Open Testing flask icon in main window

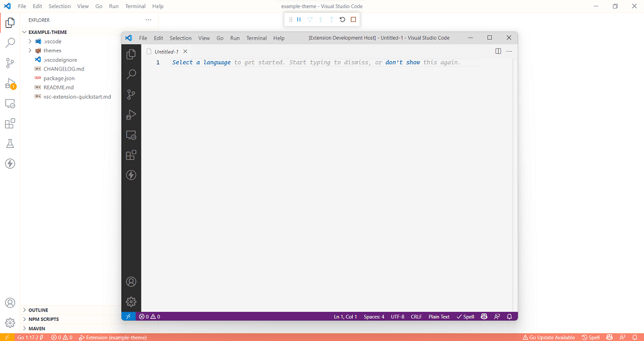[10, 143]
